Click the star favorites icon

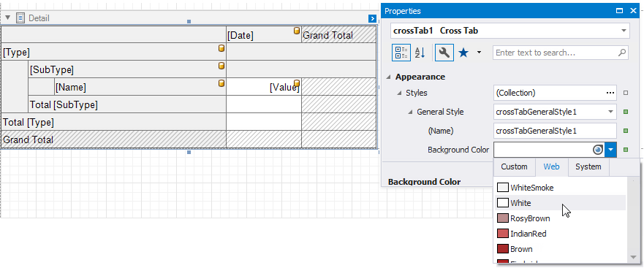[463, 53]
